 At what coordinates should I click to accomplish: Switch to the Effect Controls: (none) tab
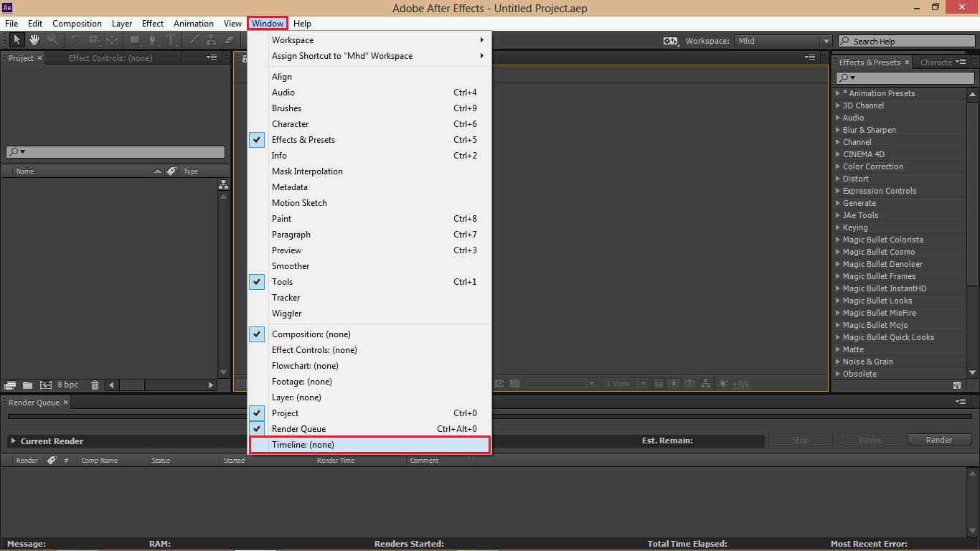pyautogui.click(x=110, y=58)
